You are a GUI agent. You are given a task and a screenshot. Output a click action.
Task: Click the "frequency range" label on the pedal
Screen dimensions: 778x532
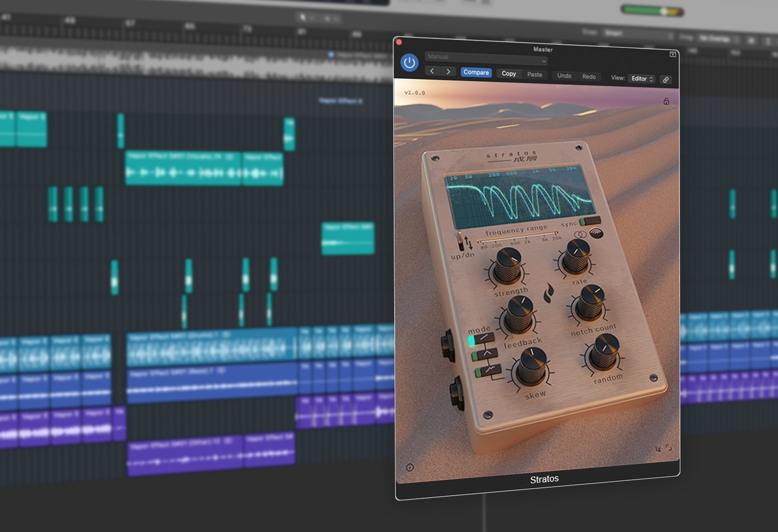coord(516,230)
